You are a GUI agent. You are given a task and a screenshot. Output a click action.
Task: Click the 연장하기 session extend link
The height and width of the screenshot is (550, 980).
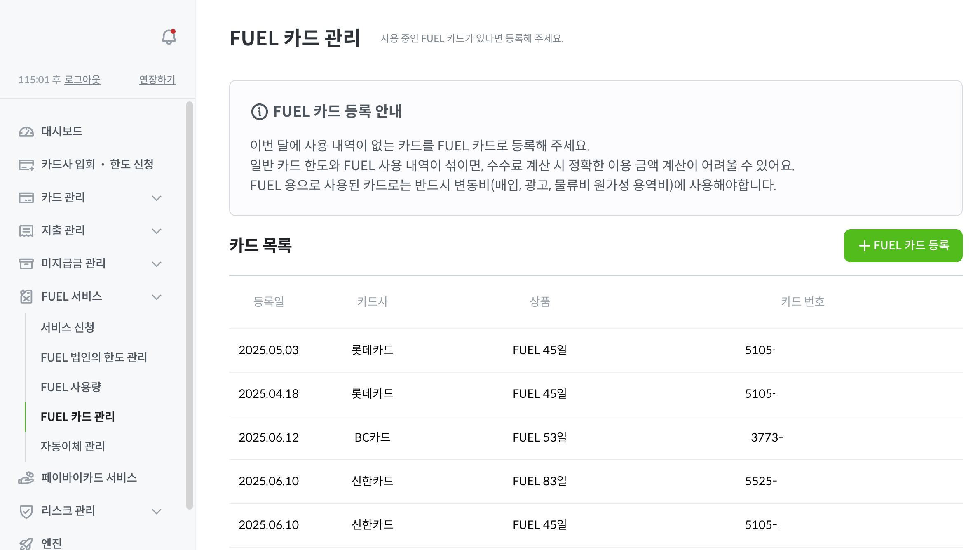point(157,80)
